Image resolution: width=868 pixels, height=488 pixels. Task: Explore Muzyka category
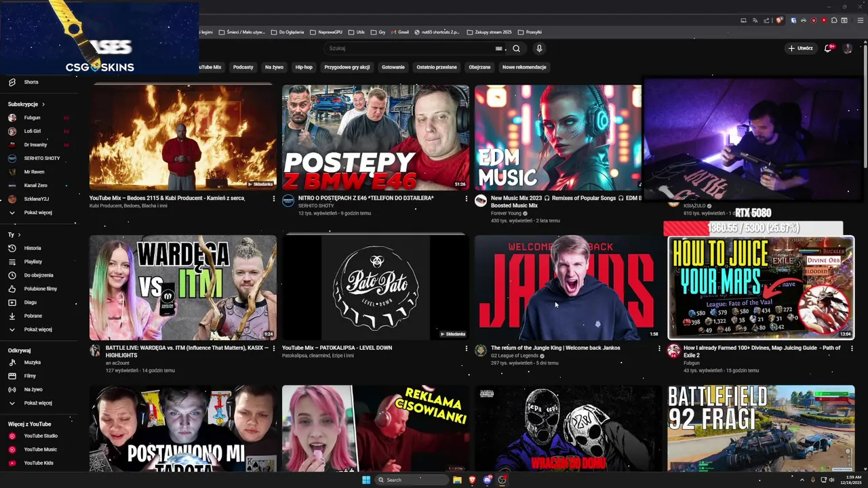(32, 363)
